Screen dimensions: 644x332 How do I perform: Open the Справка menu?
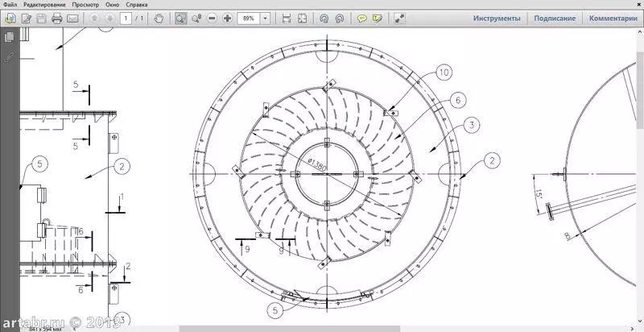137,5
